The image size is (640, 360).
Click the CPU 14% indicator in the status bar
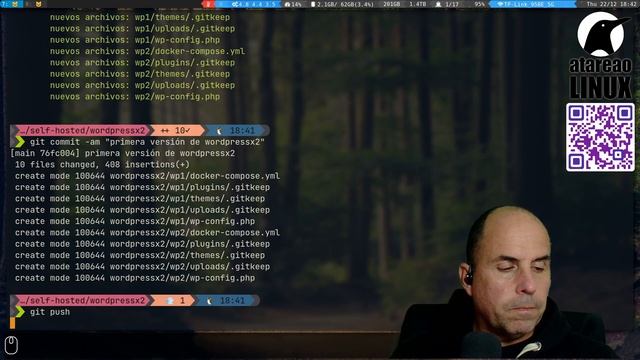293,4
